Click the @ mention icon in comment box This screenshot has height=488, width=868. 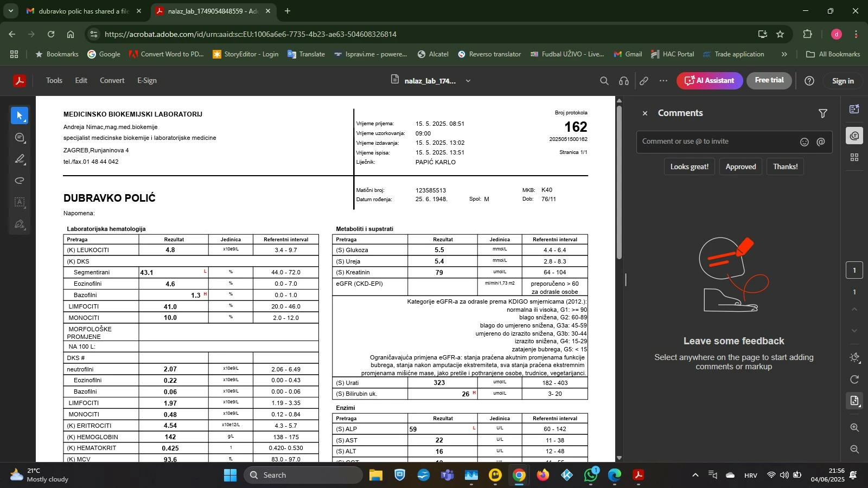pos(821,142)
